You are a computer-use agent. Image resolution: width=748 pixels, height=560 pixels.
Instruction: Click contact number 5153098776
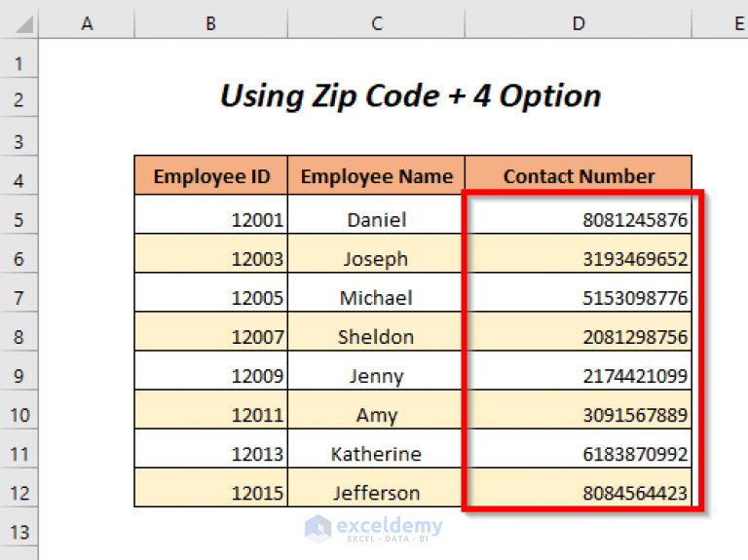tap(579, 292)
